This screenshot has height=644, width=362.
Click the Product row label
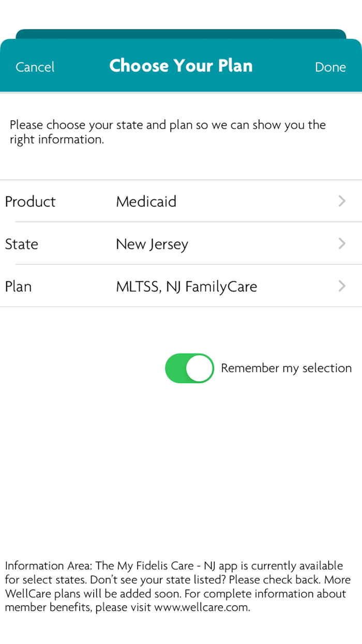point(30,201)
